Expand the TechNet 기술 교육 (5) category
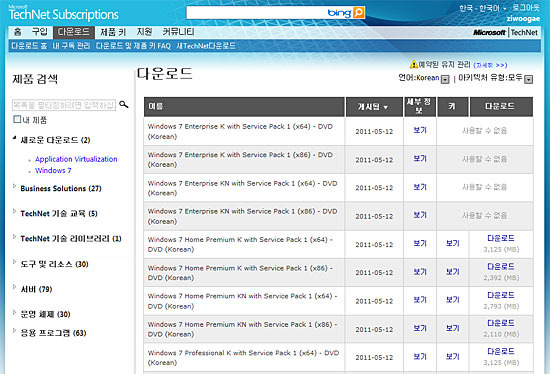The width and height of the screenshot is (550, 374). 14,211
